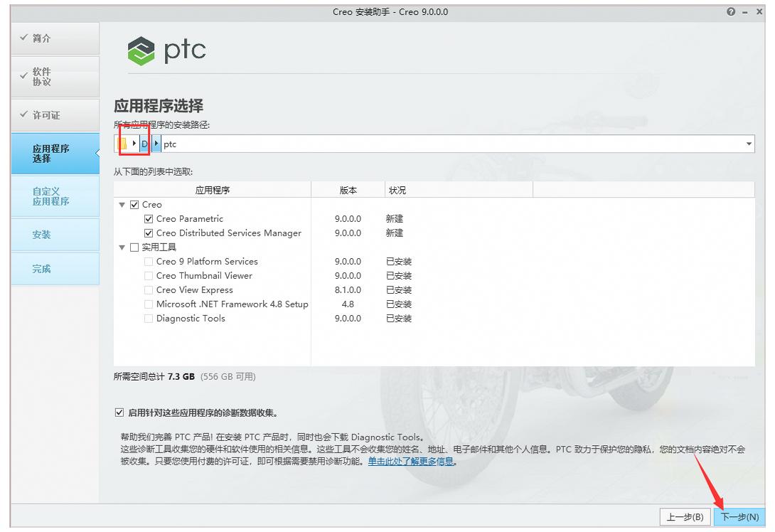Open the 单击此处了解更多信息 link
The image size is (775, 532).
click(411, 461)
